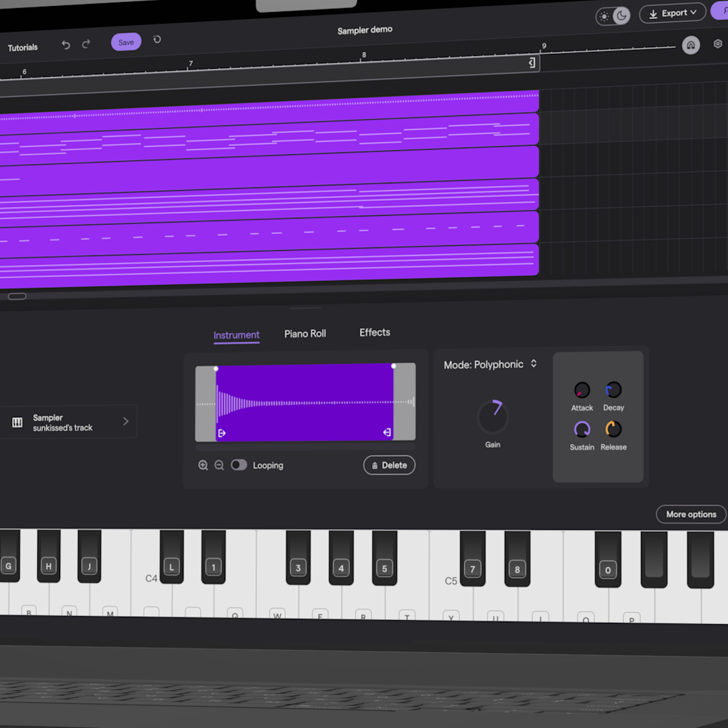Open the Mode: Polyphonic dropdown
The height and width of the screenshot is (728, 728).
coord(491,364)
